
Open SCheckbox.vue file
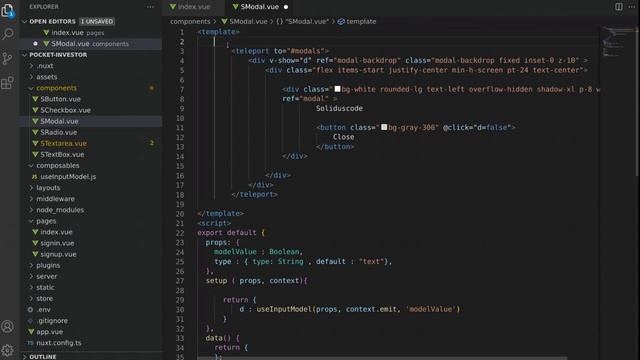pos(65,110)
